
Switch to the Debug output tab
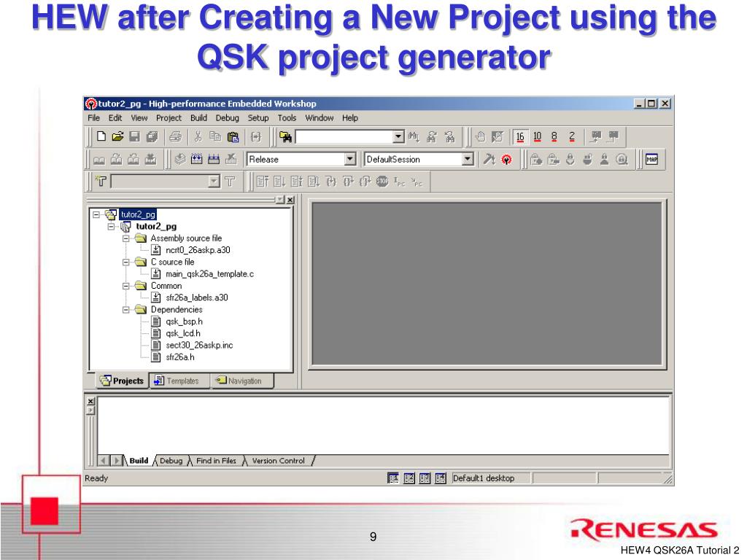[171, 461]
